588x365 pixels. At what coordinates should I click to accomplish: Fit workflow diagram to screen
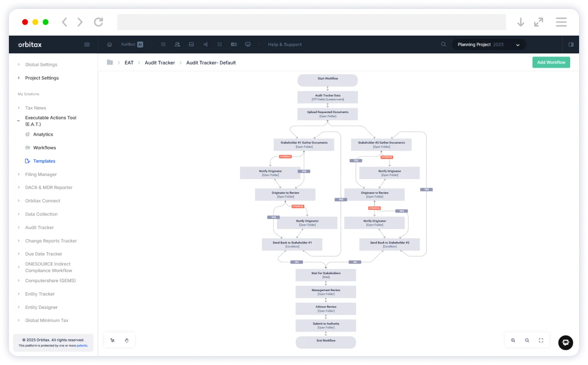(x=541, y=341)
